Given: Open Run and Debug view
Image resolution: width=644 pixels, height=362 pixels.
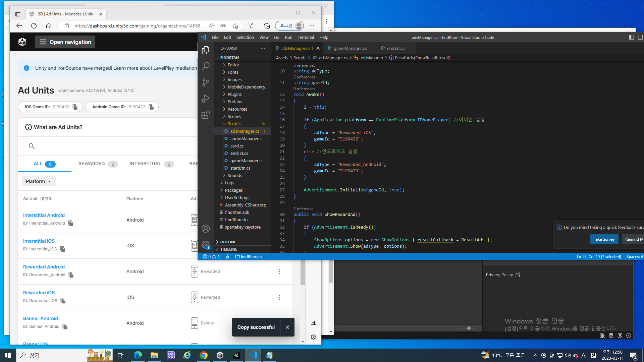Looking at the screenshot, I should [206, 99].
